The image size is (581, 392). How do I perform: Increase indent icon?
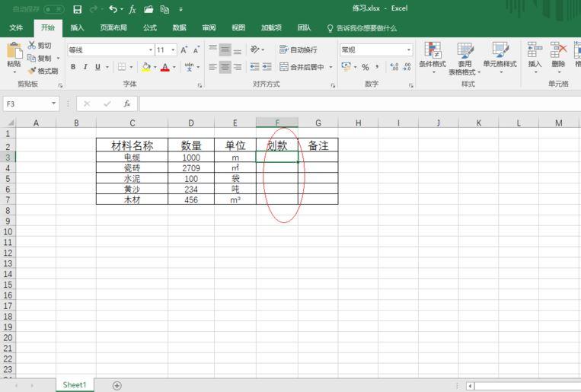click(x=267, y=67)
